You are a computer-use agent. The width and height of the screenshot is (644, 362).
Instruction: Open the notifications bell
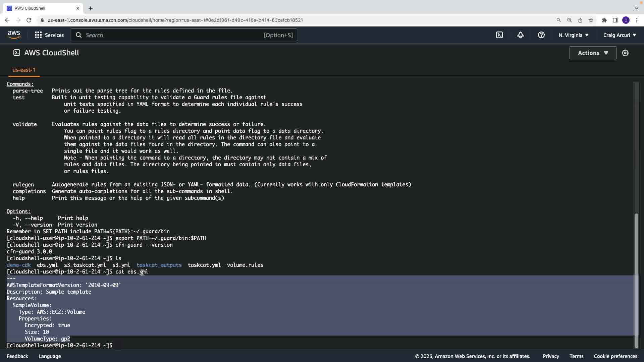tap(520, 35)
